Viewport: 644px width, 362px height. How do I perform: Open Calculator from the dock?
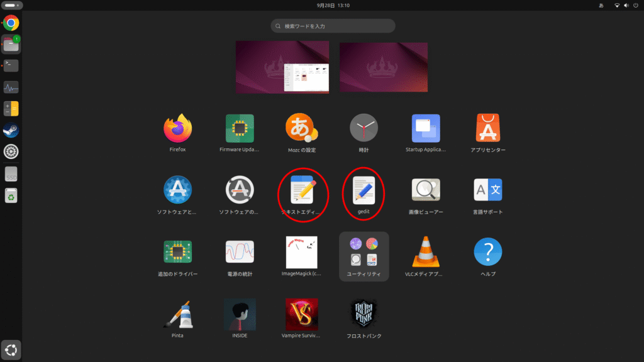click(x=11, y=109)
